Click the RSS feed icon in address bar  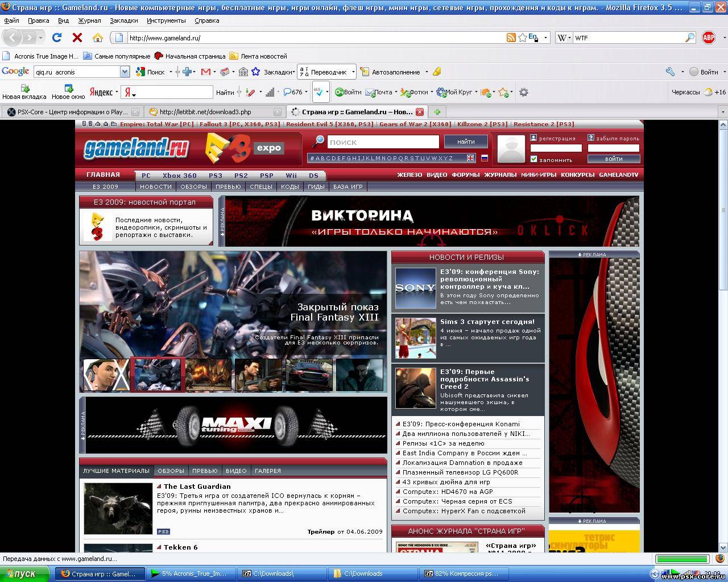(x=511, y=38)
